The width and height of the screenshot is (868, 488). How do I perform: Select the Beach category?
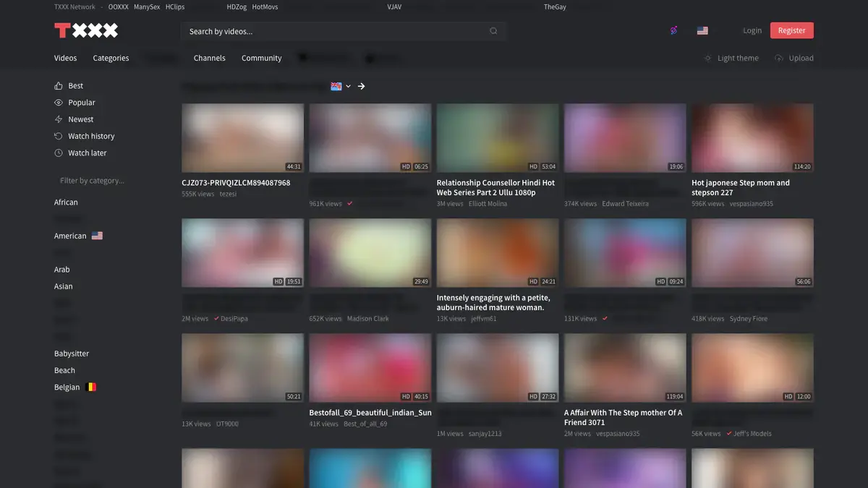[x=64, y=370]
